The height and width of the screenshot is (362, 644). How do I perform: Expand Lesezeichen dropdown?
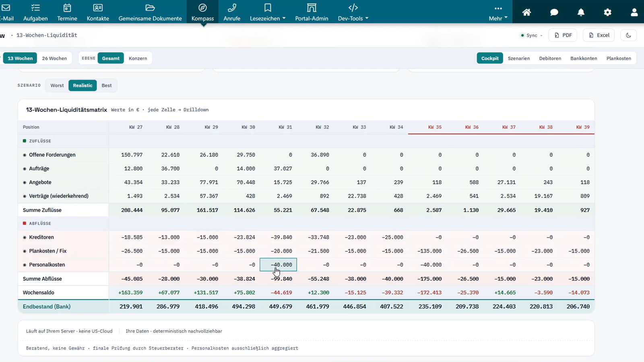268,12
